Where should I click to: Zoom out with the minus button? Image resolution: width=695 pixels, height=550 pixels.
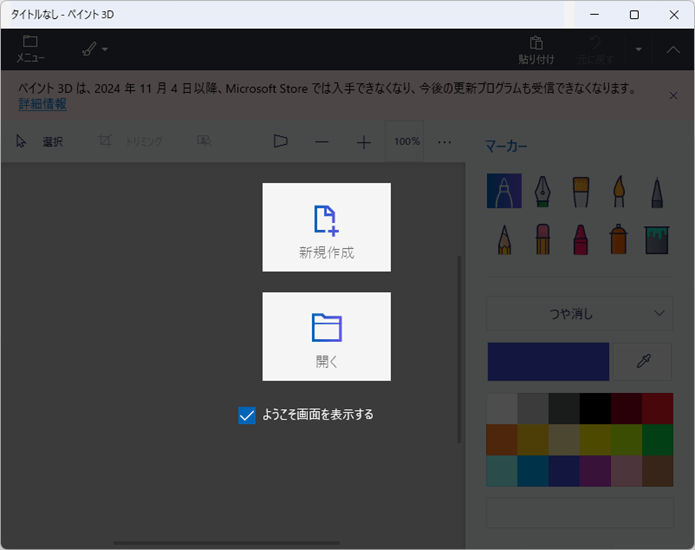(322, 142)
